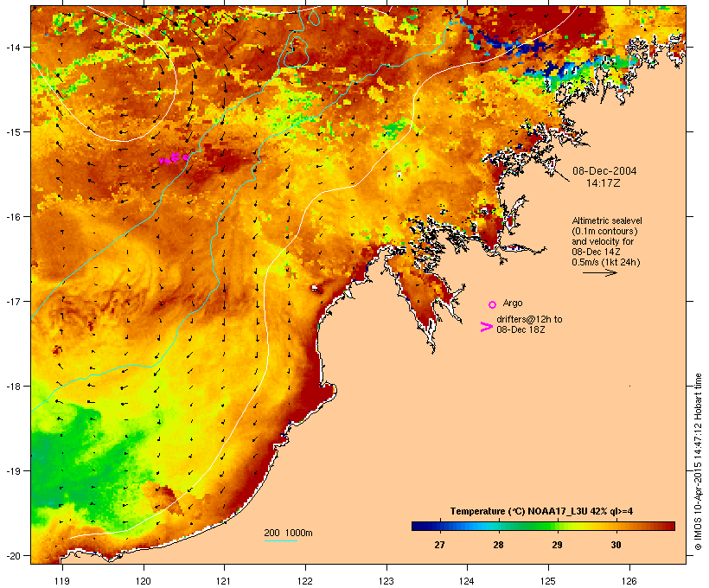Click the colorbar tick label 29

[x=557, y=545]
